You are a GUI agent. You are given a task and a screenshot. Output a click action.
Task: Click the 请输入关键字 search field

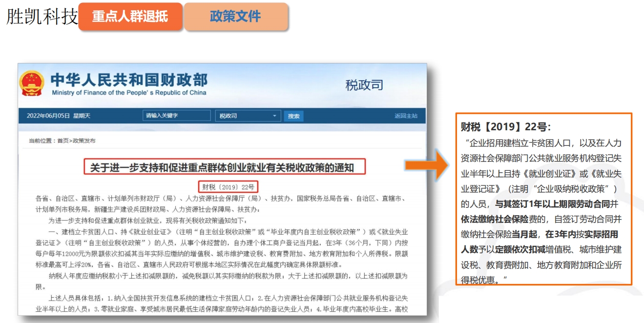[x=177, y=116]
